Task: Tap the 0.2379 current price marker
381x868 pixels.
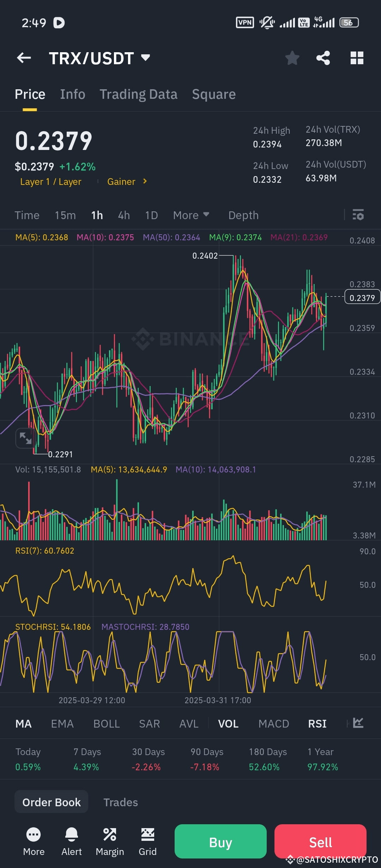Action: click(x=362, y=297)
